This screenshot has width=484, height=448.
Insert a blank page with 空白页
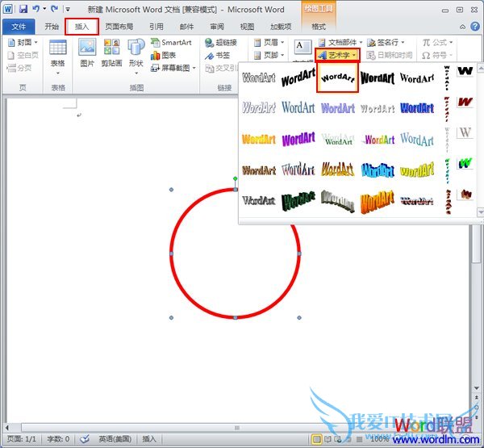point(23,56)
